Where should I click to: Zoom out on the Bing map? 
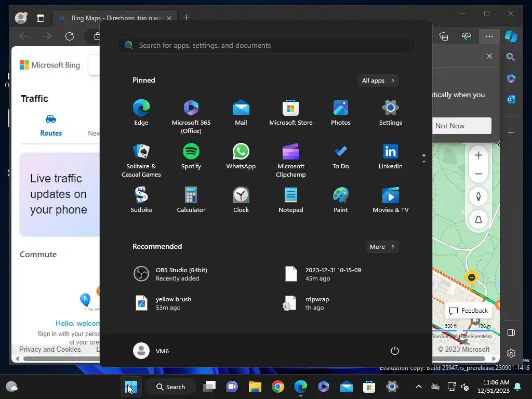tap(478, 174)
